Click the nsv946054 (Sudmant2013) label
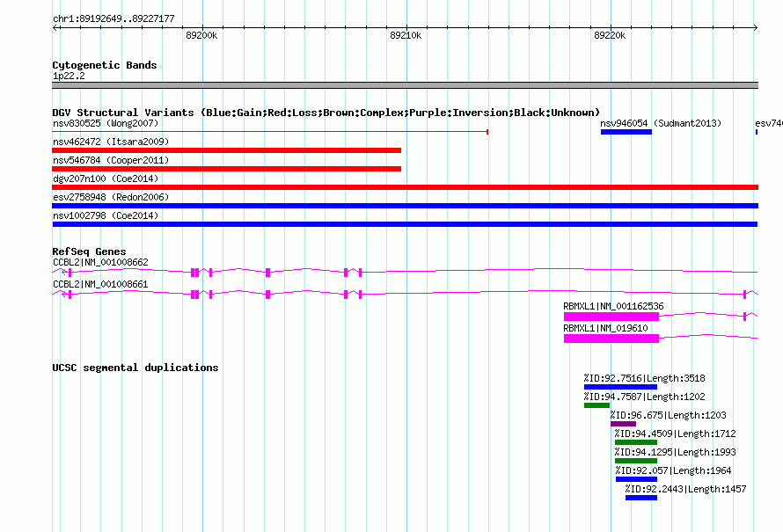Screen dimensions: 783x532 (x=661, y=123)
